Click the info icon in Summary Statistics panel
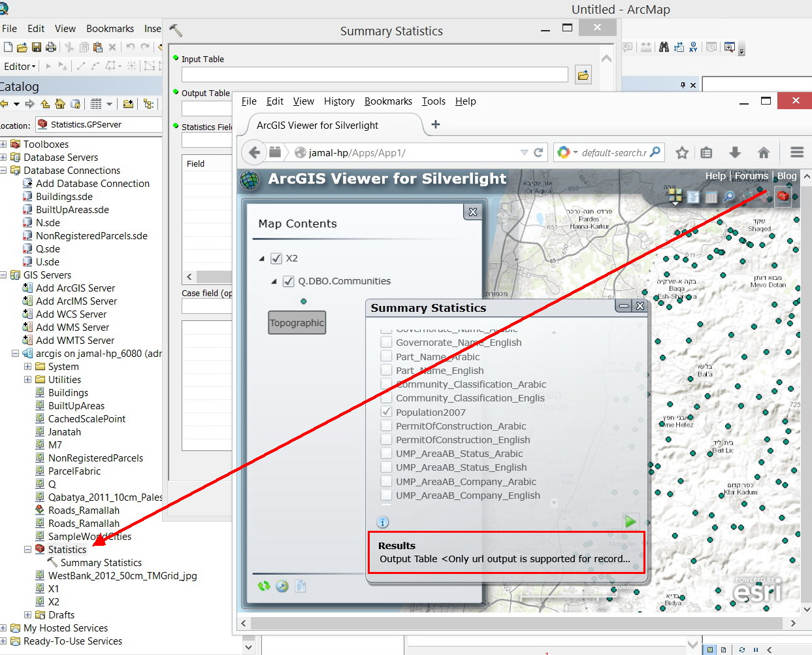 point(383,522)
